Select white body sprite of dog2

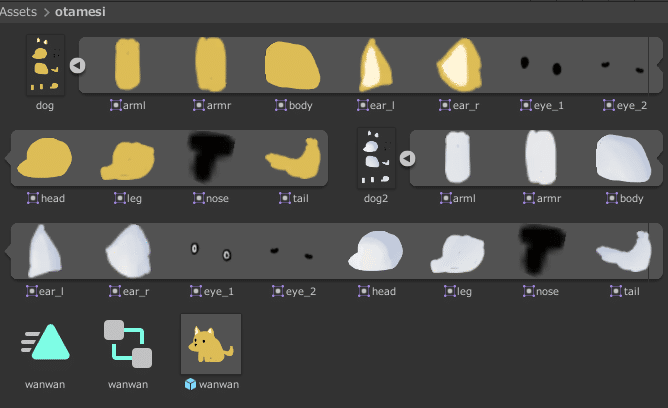coord(623,158)
